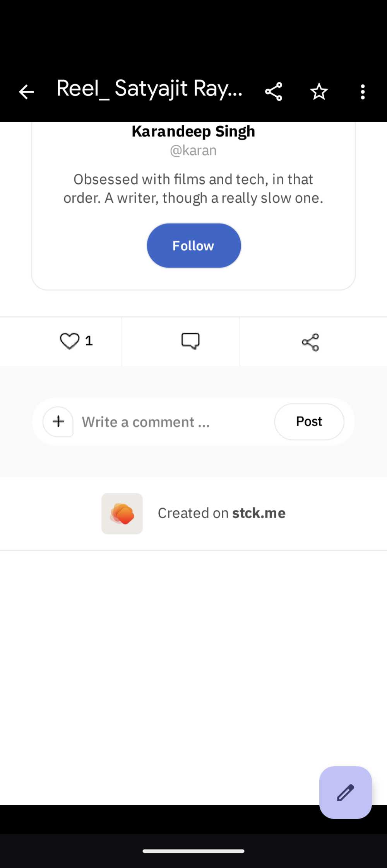This screenshot has width=387, height=868.
Task: Click the plus icon in the comment bar
Action: 58,422
